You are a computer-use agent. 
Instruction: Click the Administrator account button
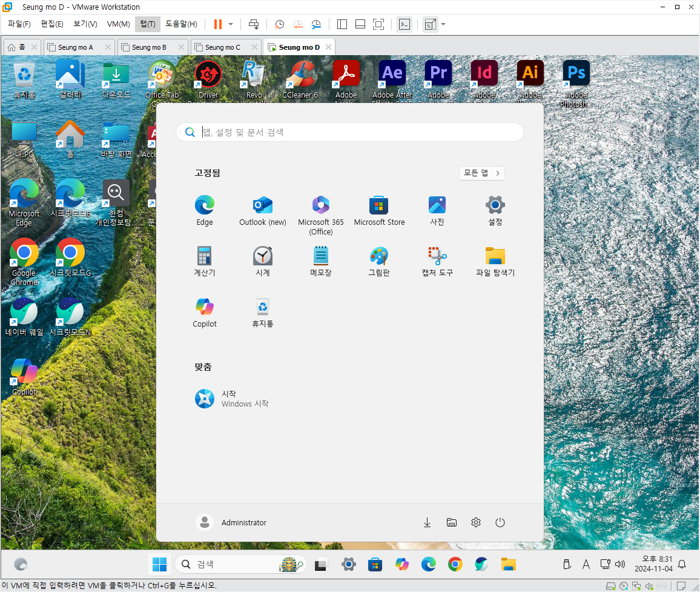click(x=231, y=522)
